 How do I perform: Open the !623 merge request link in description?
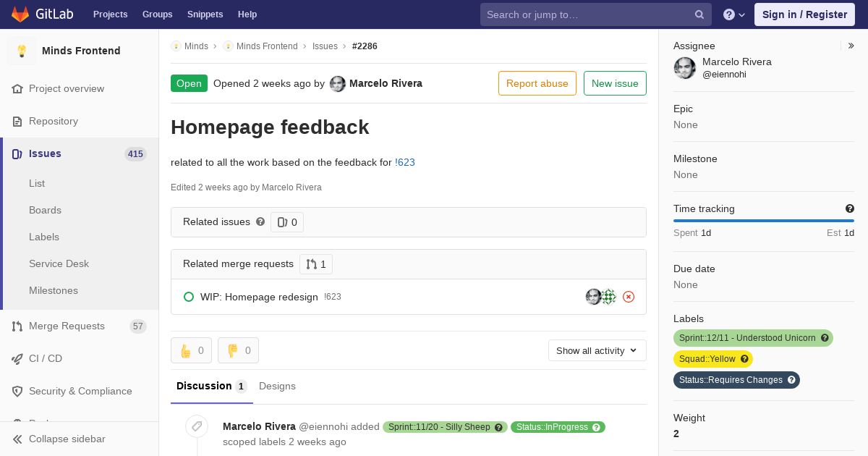pyautogui.click(x=405, y=162)
